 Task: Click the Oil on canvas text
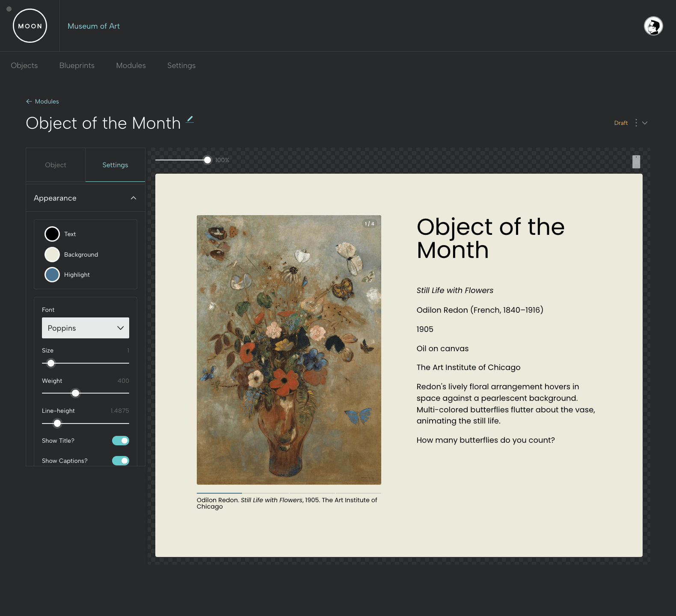pos(442,349)
